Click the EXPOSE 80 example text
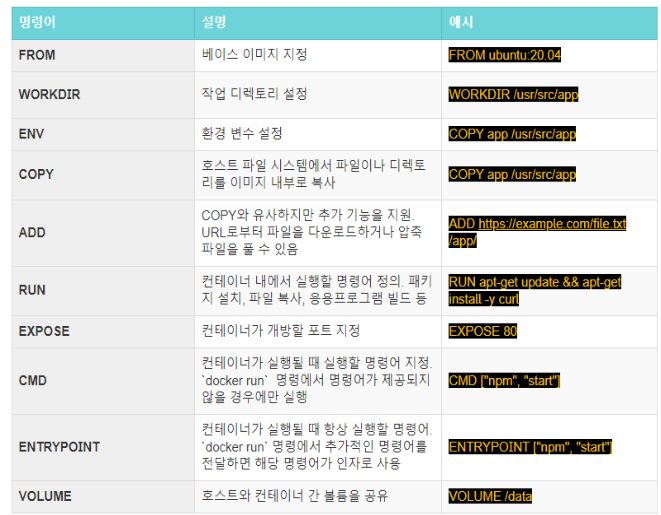This screenshot has width=661, height=515. (x=483, y=331)
